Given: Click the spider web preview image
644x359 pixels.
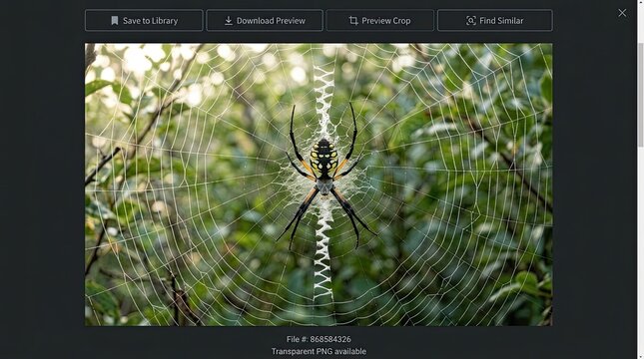Looking at the screenshot, I should tap(319, 184).
